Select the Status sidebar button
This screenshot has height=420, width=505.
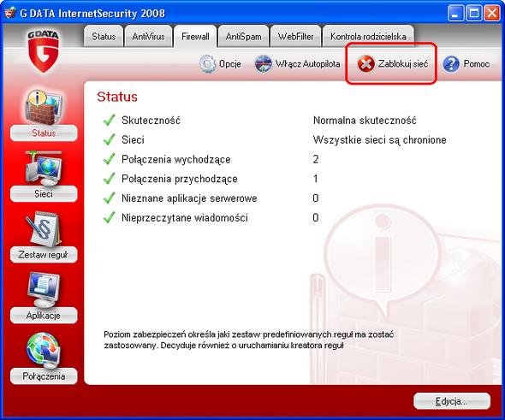44,133
